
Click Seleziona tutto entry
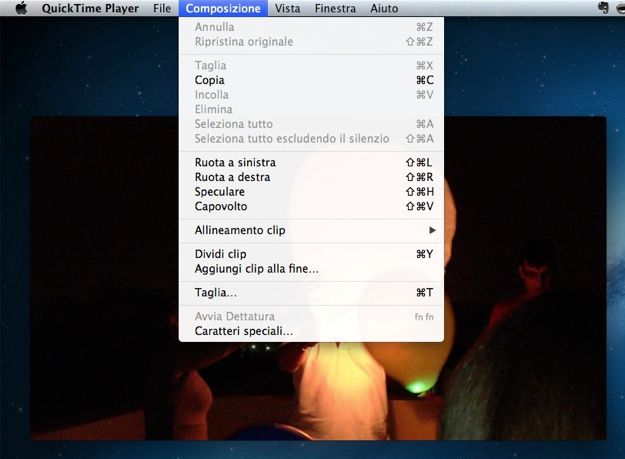tap(311, 124)
